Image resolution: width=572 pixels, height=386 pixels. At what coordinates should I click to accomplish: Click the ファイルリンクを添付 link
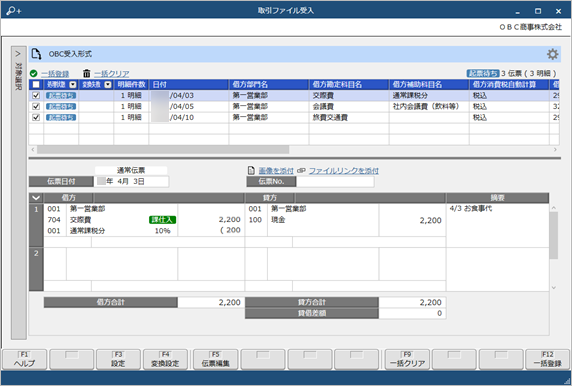click(344, 171)
